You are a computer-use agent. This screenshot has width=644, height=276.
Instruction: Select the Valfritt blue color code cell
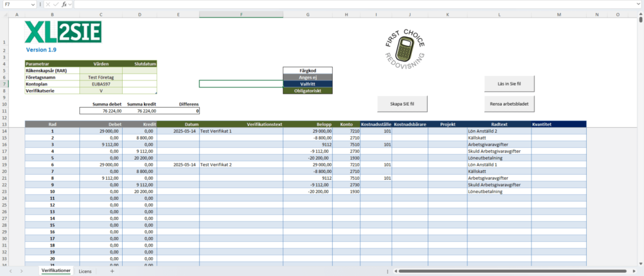308,84
